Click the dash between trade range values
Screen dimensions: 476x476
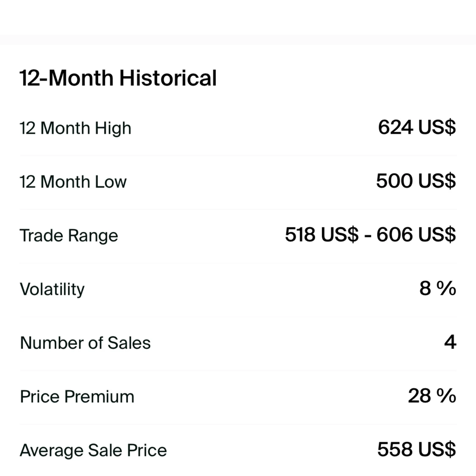368,235
